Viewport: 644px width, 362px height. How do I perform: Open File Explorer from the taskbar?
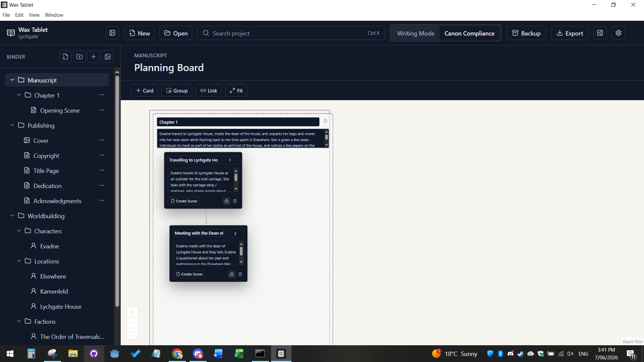(x=73, y=354)
